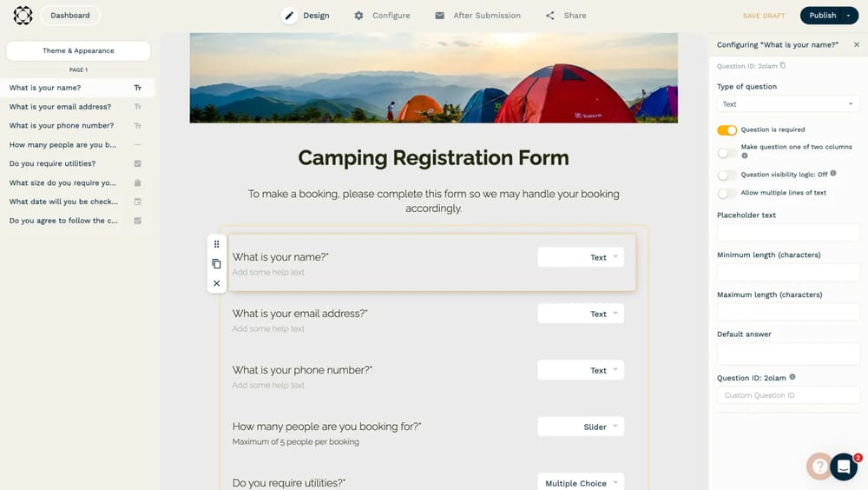The width and height of the screenshot is (868, 490).
Task: Click the app logo in top-left corner
Action: pyautogui.click(x=23, y=16)
